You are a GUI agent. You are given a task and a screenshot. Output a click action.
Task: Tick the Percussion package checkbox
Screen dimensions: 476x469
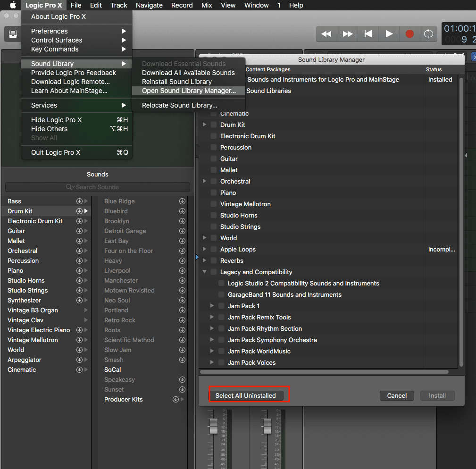[214, 147]
